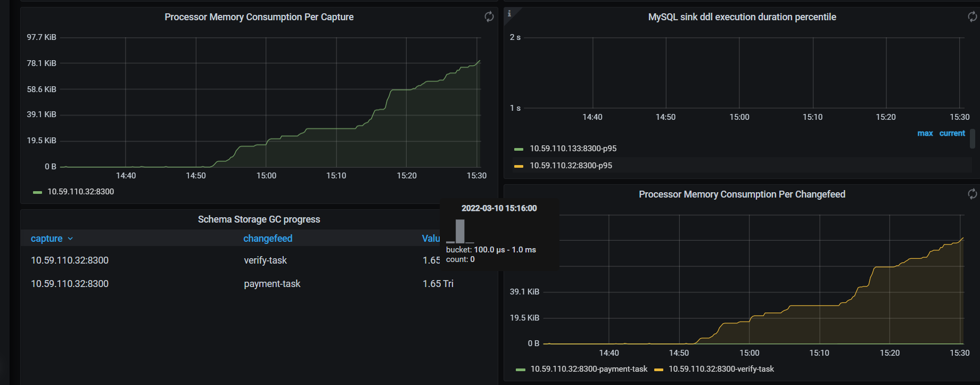
Task: Open the info icon on MySQL sink panel
Action: point(509,13)
